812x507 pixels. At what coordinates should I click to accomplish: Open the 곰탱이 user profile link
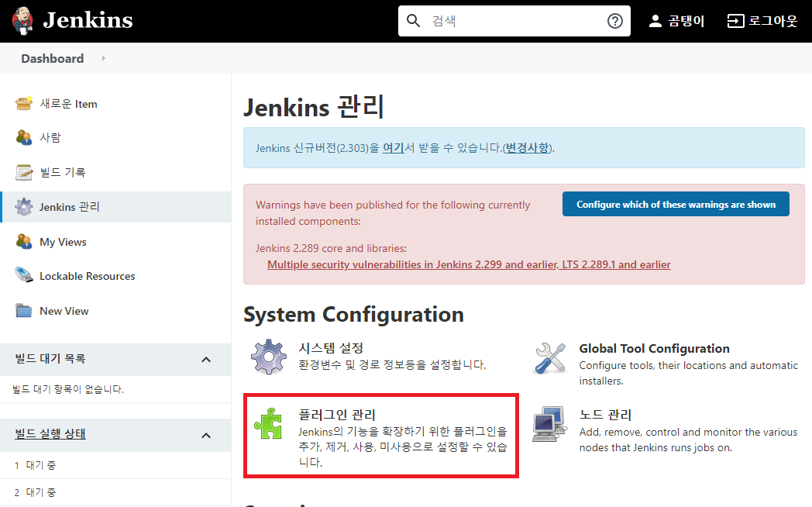(686, 21)
